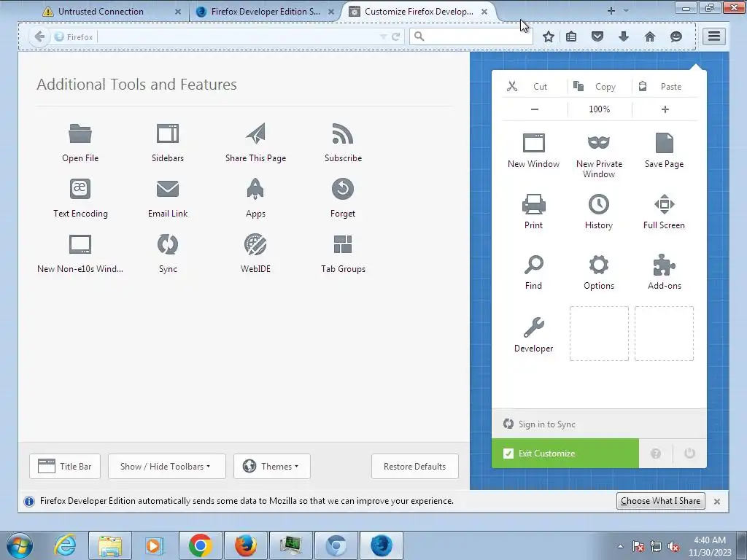Click the bookmarks list toolbar icon
Screen dimensions: 747x560
pos(571,36)
